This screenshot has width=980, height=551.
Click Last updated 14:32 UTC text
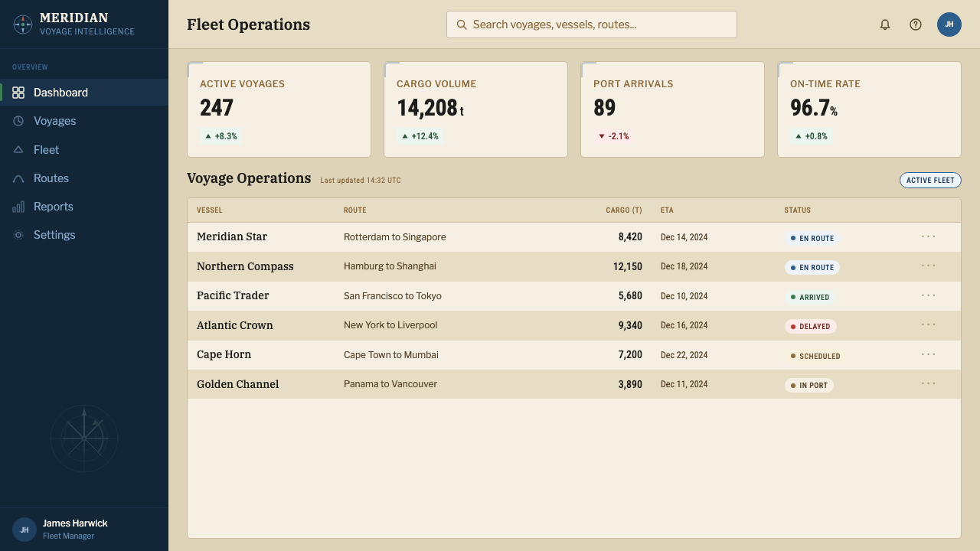(x=361, y=181)
